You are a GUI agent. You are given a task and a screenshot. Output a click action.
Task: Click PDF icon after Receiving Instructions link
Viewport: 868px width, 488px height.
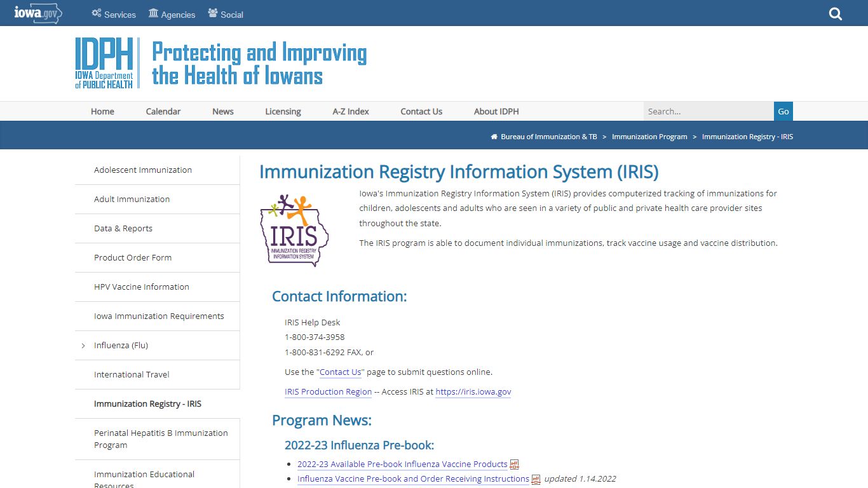[x=536, y=479]
